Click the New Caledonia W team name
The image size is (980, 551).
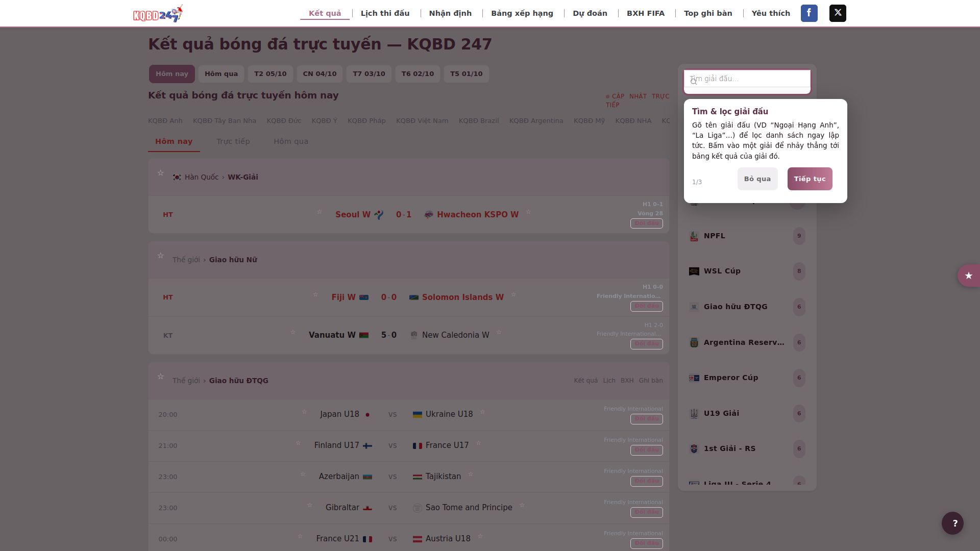tap(456, 335)
